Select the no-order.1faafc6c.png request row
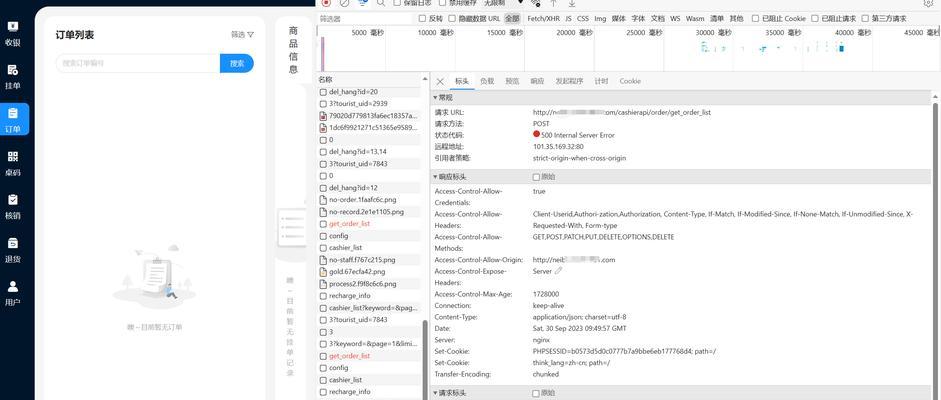 [368, 200]
